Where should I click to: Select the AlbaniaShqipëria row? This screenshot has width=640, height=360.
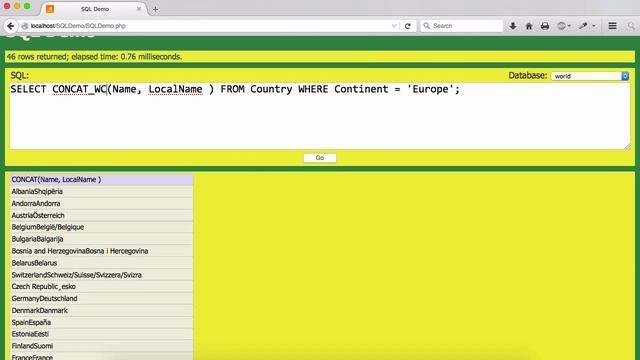[x=101, y=191]
